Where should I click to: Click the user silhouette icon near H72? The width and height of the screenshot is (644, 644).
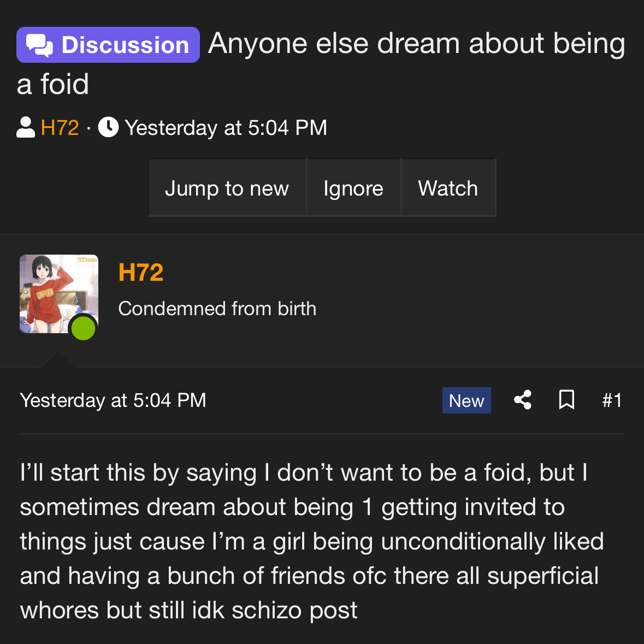tap(26, 127)
